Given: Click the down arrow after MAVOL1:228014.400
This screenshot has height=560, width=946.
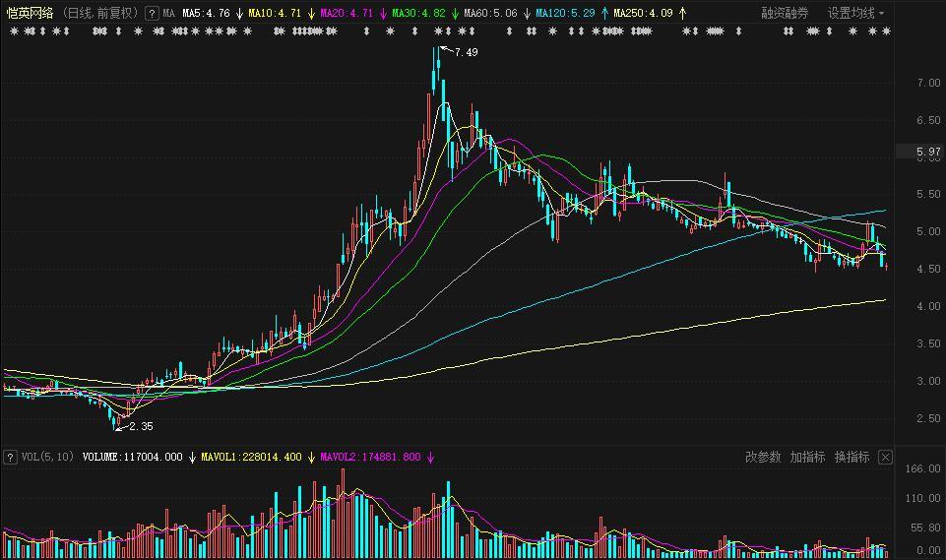Looking at the screenshot, I should [x=311, y=458].
